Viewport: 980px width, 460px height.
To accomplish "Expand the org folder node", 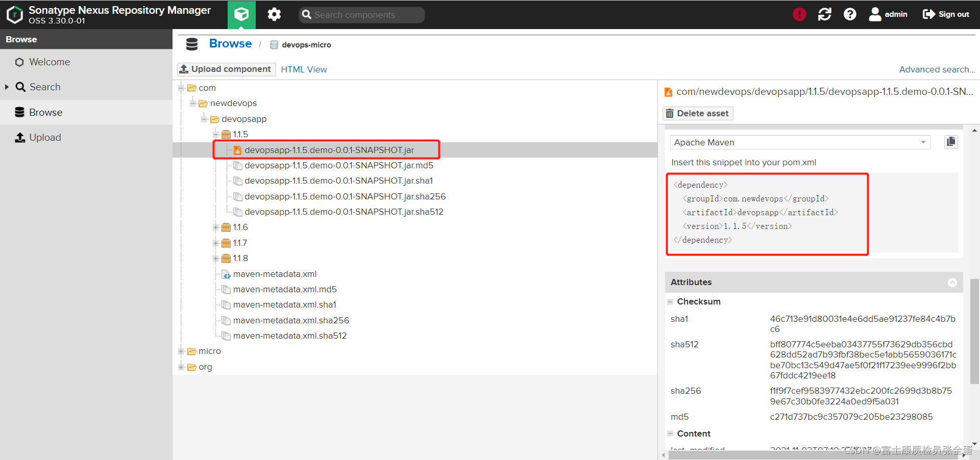I will (x=181, y=367).
